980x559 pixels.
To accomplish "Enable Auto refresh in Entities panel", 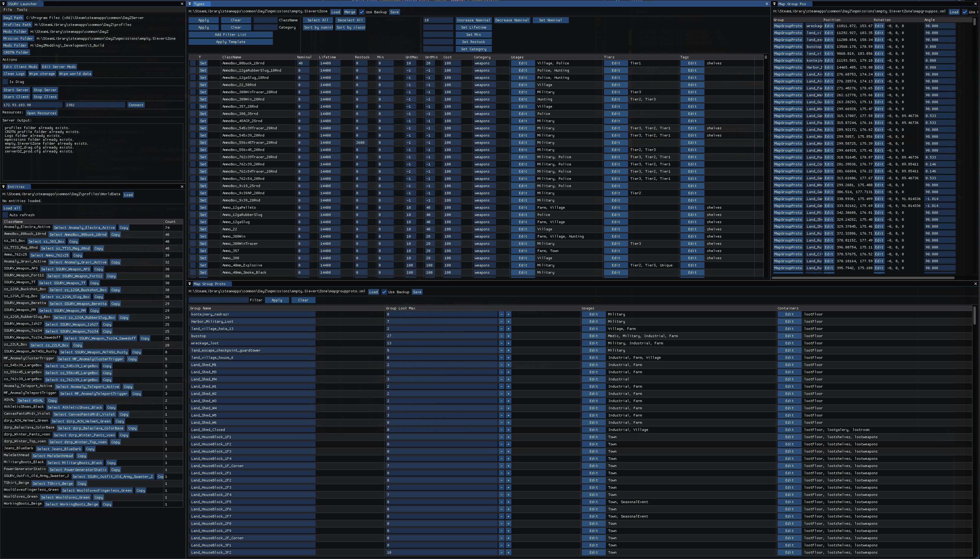I will click(x=5, y=215).
